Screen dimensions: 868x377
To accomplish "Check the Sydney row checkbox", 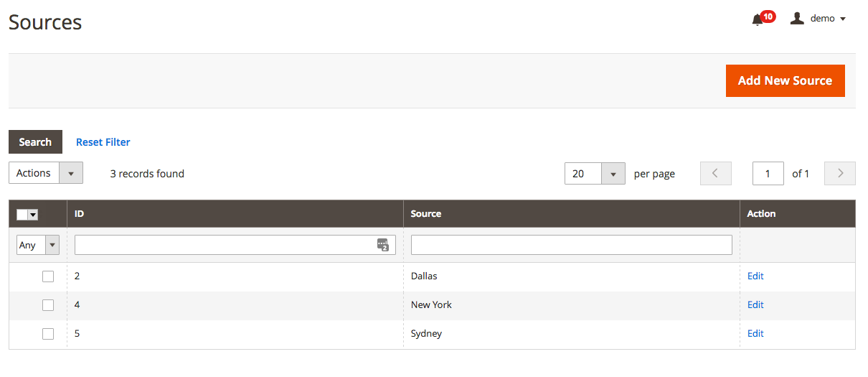I will point(48,334).
